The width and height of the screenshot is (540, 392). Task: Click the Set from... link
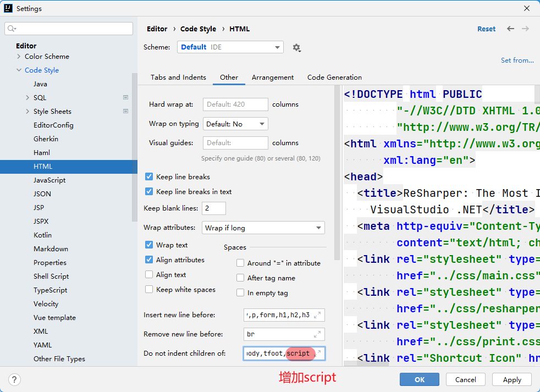517,60
